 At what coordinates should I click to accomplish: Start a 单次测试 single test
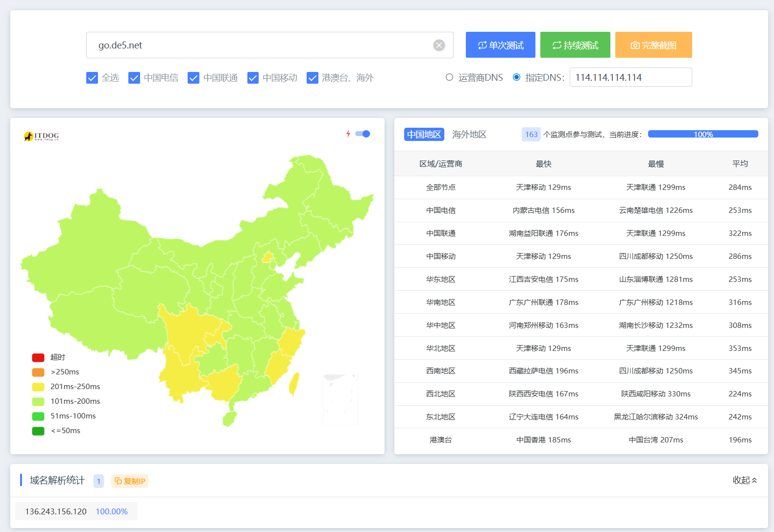[x=501, y=45]
